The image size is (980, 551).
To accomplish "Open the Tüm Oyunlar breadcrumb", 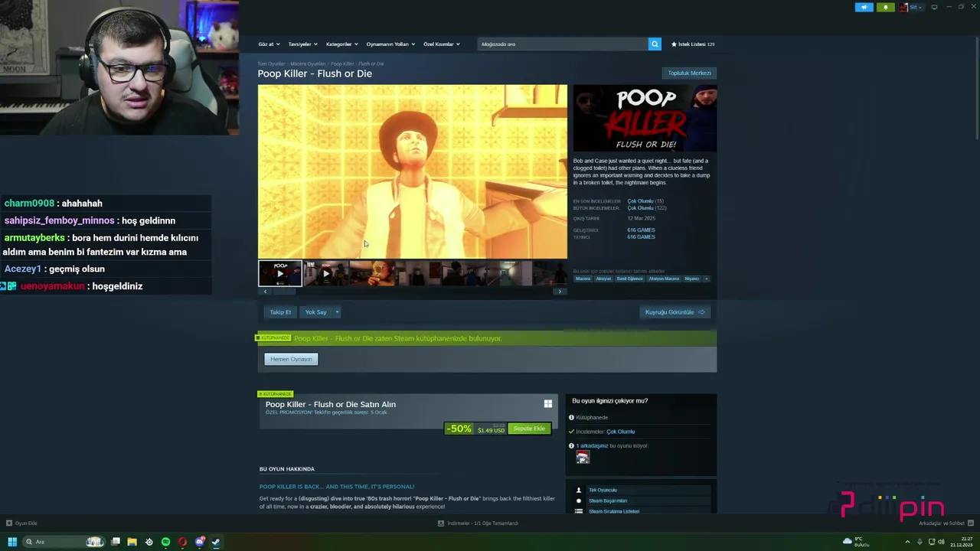I will [271, 64].
